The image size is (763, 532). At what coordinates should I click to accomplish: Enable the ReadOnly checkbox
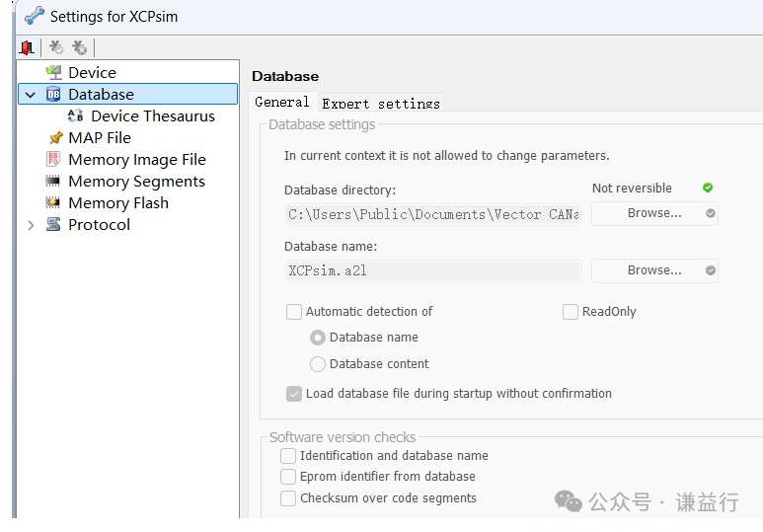click(x=571, y=312)
